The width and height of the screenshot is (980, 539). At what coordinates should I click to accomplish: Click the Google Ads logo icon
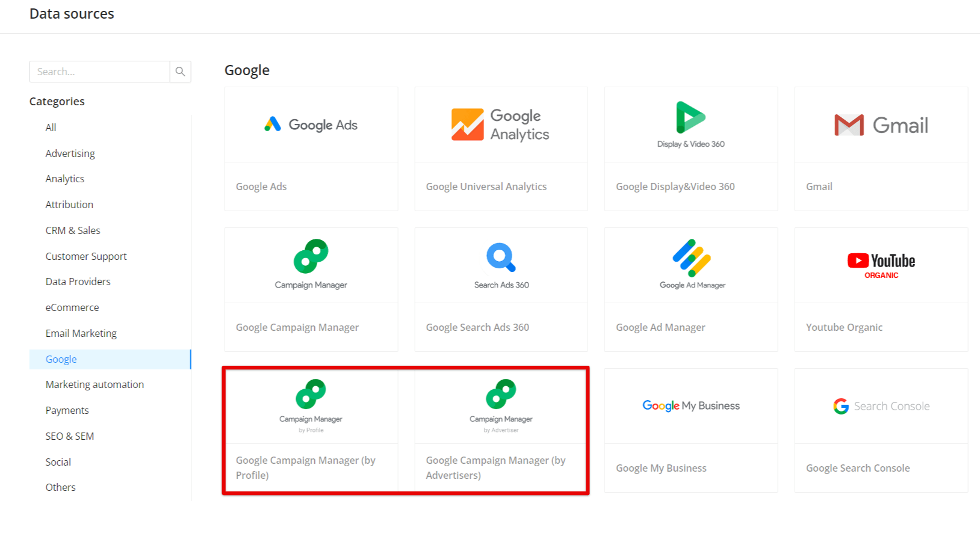coord(273,124)
